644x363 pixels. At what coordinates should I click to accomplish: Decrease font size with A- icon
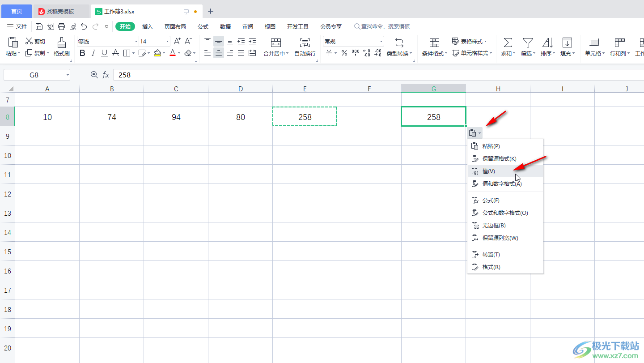click(188, 41)
